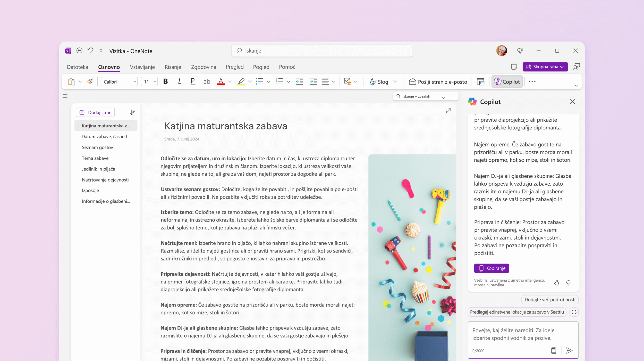Apply red font color
This screenshot has width=644, height=361.
221,82
